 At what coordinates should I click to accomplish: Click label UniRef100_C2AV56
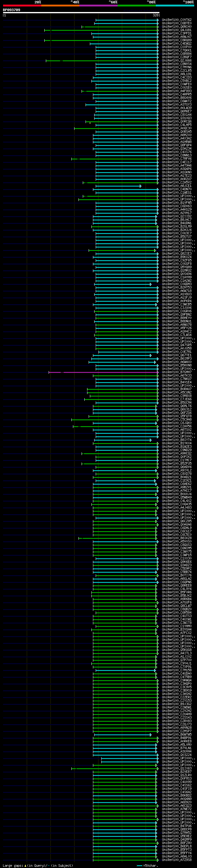click(x=177, y=426)
